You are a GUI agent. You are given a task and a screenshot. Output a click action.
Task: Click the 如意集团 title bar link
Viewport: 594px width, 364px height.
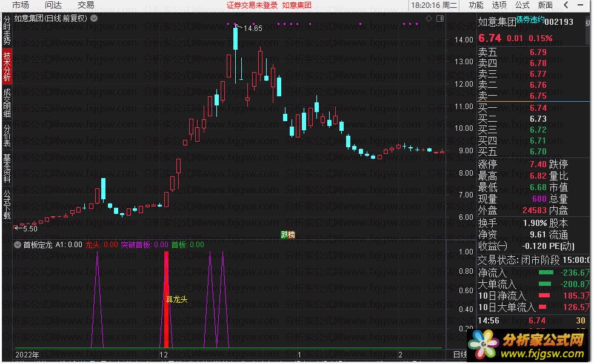click(x=297, y=5)
